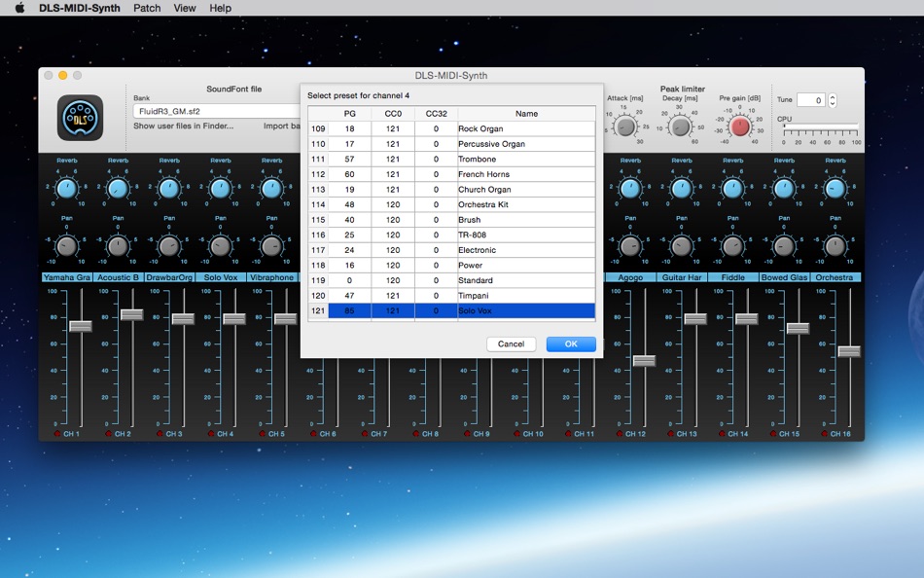Screen dimensions: 924x578
Task: Open the DLS-MIDI-Synth application menu
Action: 80,8
